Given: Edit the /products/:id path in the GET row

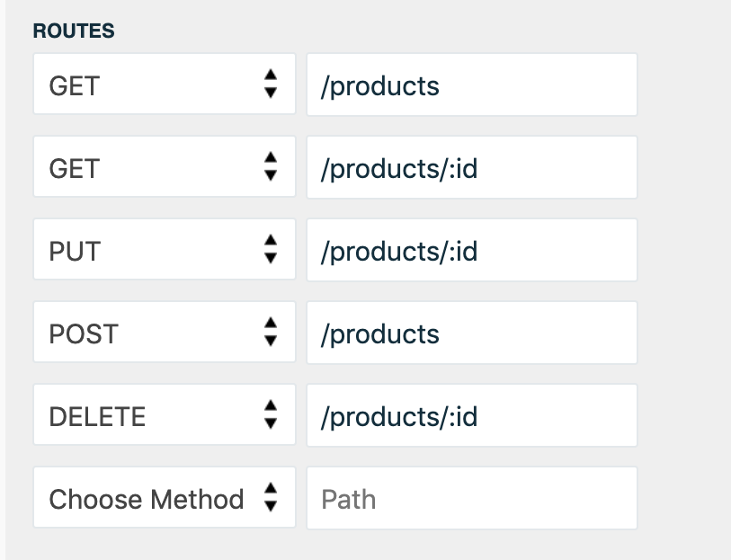Looking at the screenshot, I should click(471, 168).
